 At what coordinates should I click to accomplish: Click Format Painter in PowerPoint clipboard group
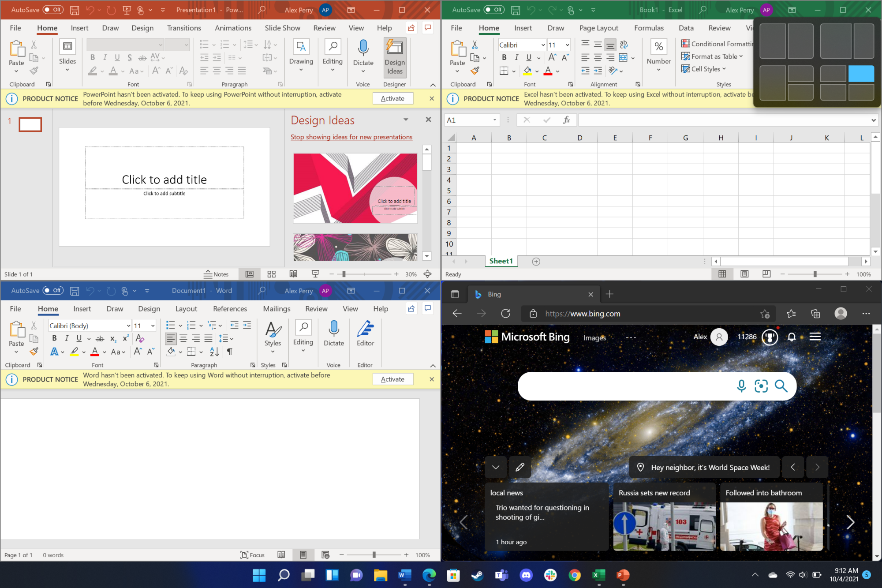tap(34, 71)
